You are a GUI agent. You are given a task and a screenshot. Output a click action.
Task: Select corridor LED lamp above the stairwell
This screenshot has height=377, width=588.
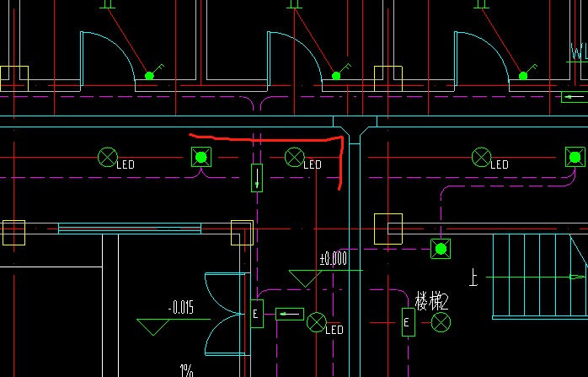482,157
